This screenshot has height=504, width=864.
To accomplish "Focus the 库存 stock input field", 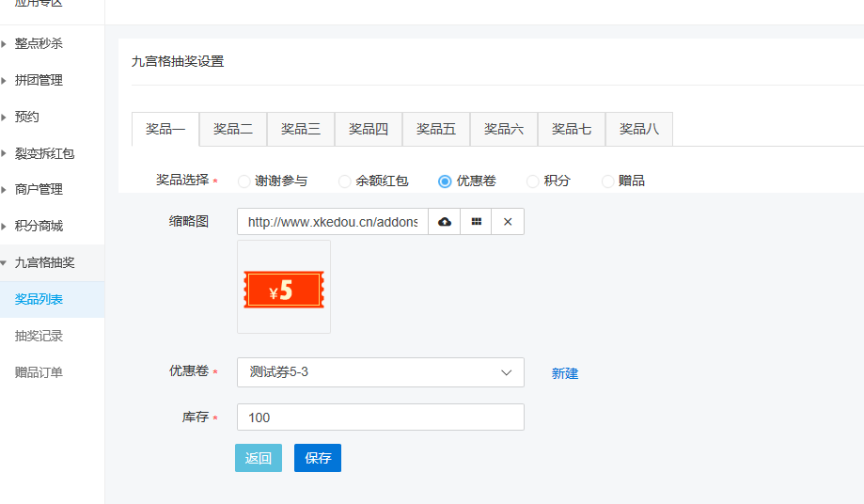I will (x=380, y=417).
